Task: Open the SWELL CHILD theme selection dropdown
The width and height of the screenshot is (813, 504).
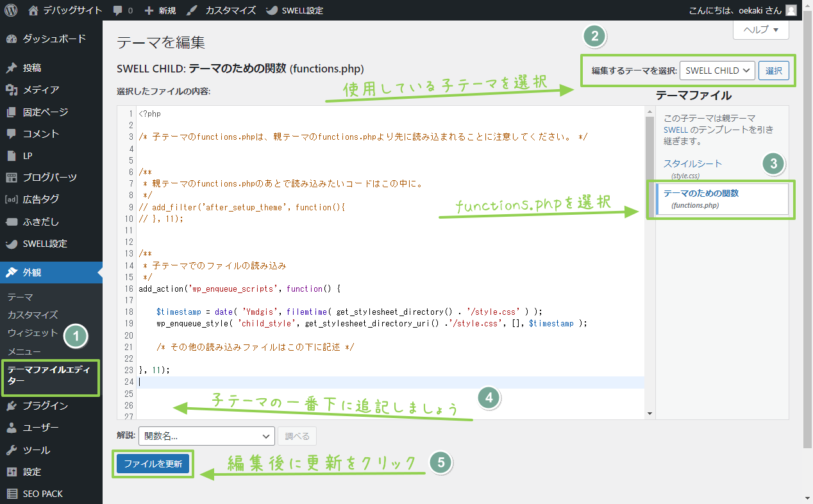Action: tap(717, 71)
